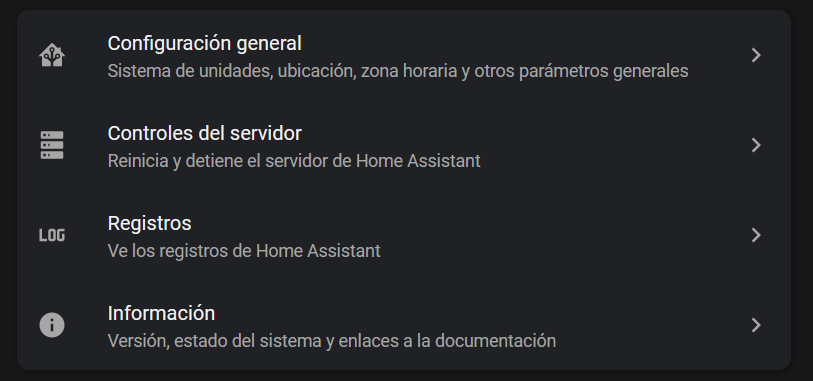Screen dimensions: 813x381
Task: Open the general settings list row
Action: click(x=404, y=55)
